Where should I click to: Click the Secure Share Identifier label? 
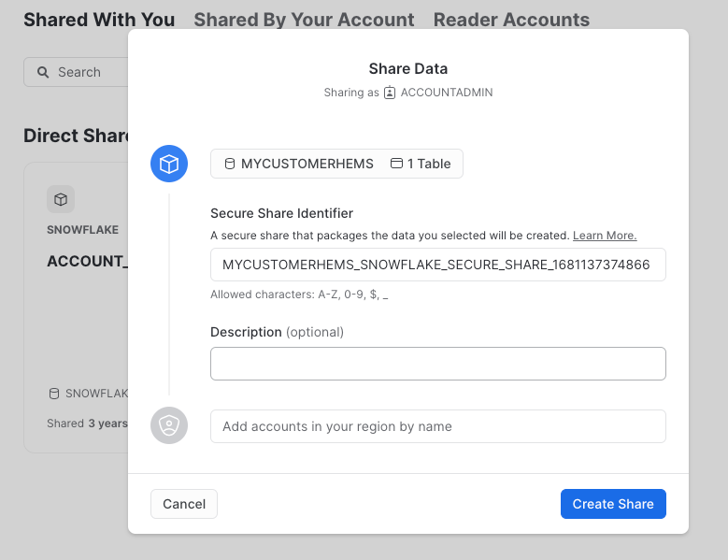(x=282, y=213)
